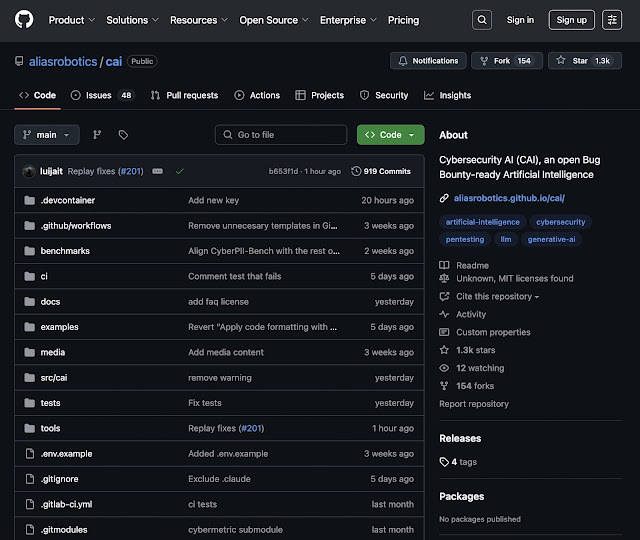Open the Pricing page
This screenshot has width=640, height=540.
pyautogui.click(x=403, y=20)
